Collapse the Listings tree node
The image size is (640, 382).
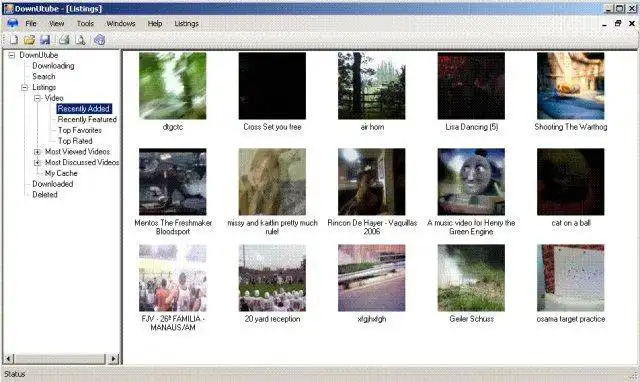[24, 87]
